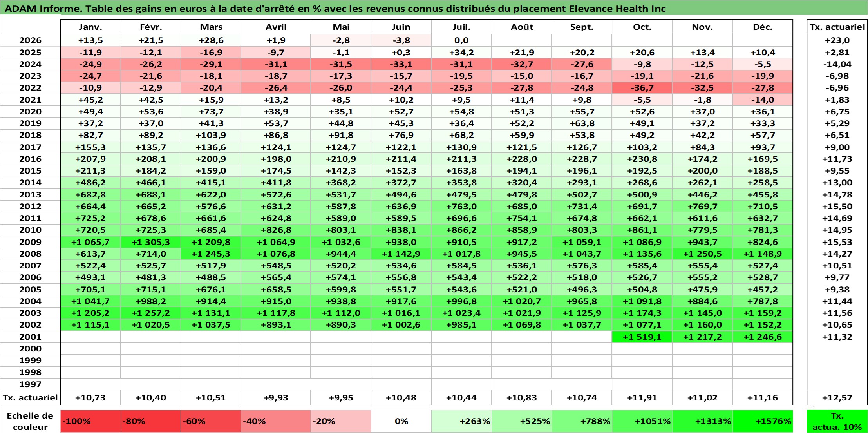The height and width of the screenshot is (433, 868).
Task: Select the 2001 Déc. value '+1 246,6'
Action: coord(763,337)
